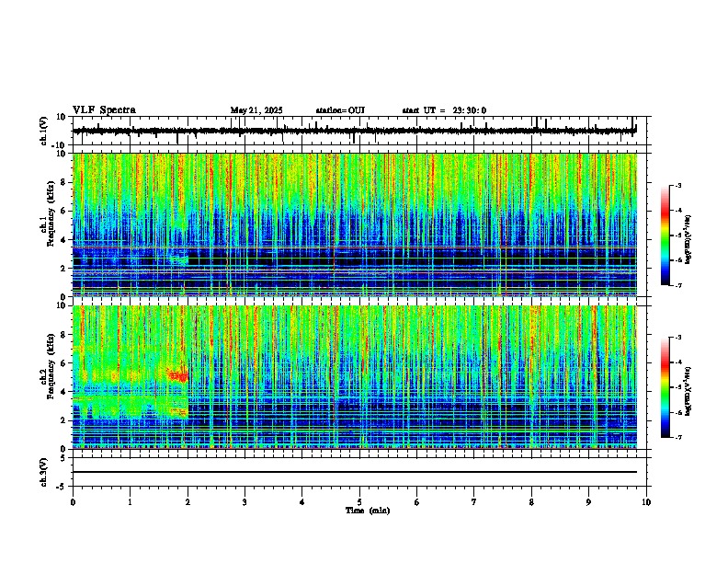Click the "ch.1(V)" waveform axis label
728x563 pixels.
(44, 131)
